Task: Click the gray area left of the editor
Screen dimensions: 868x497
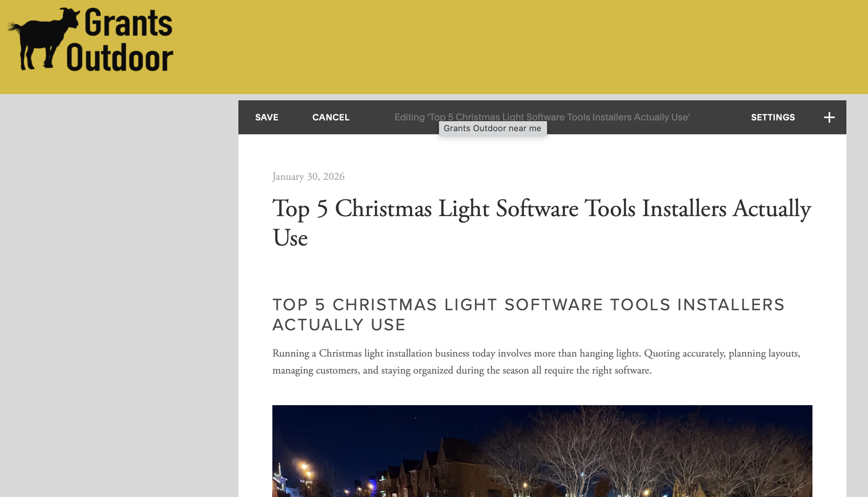Action: pyautogui.click(x=116, y=270)
